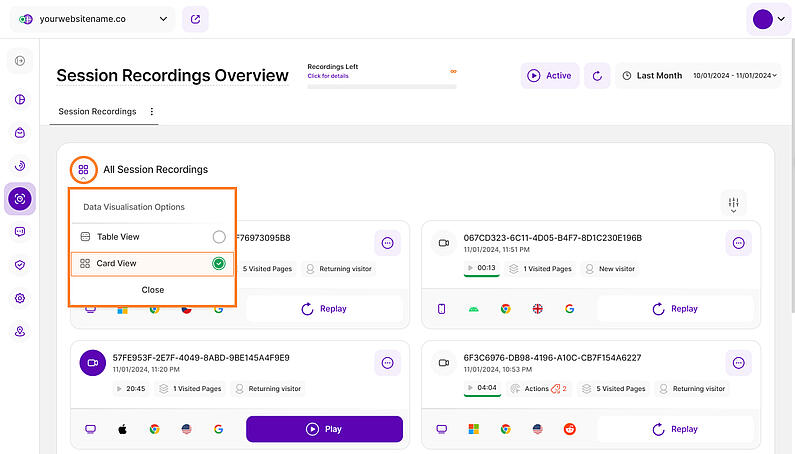Click session ID 6F3C6976-DB98-4196-A10C-CB7F154A6227
Image resolution: width=795 pixels, height=454 pixels.
[552, 358]
